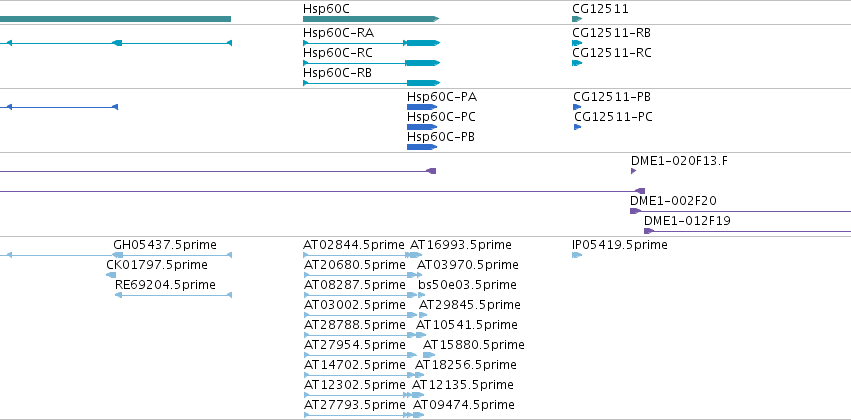Screen dimensions: 851x420
Task: Click the bs50e03.5prime EST label
Action: click(x=467, y=285)
